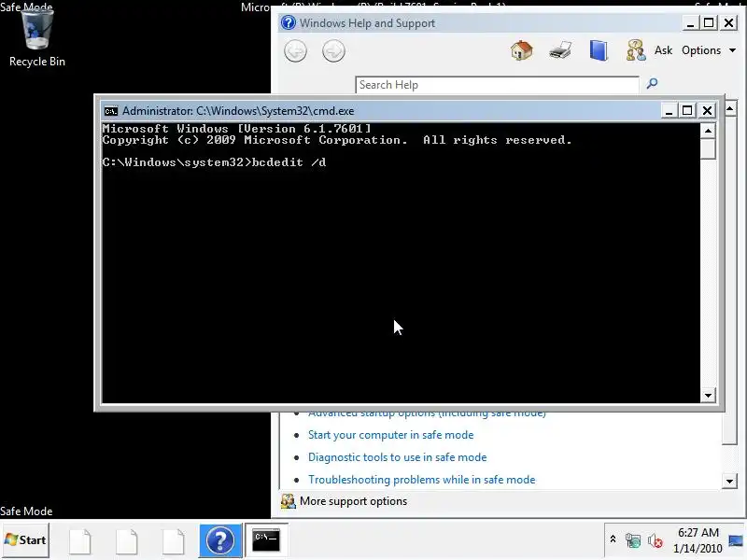Click the muted volume tray icon
Viewport: 747px width, 560px height.
click(x=655, y=541)
